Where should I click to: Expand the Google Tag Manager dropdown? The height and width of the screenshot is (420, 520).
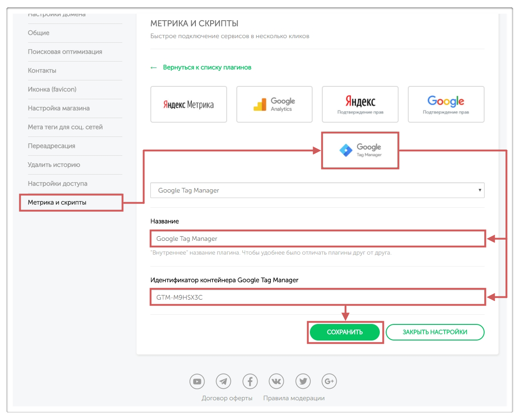coord(317,190)
